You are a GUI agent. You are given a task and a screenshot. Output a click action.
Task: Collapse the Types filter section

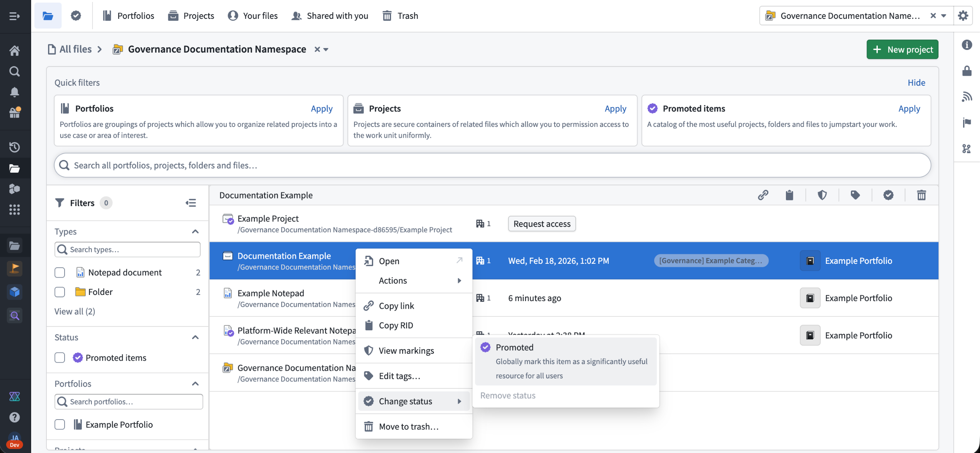[x=196, y=231]
